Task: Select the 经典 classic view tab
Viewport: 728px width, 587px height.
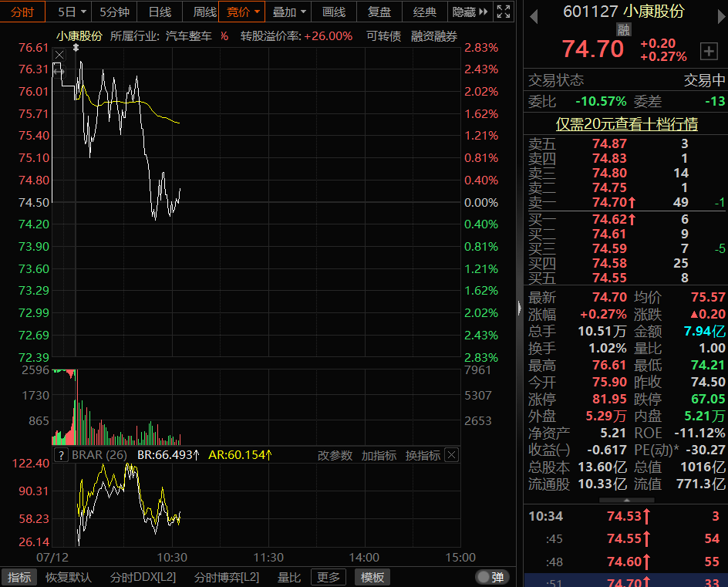Action: coord(424,12)
